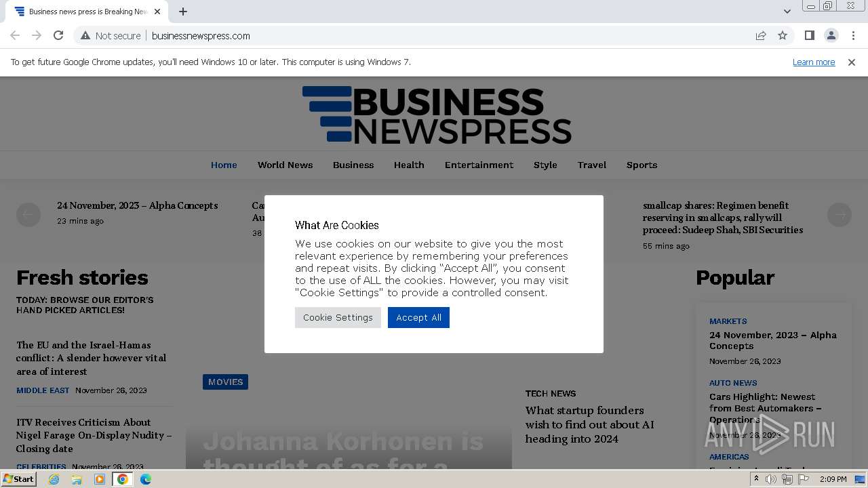Open Johanna Korhonen featured headline
868x488 pixels.
coord(343,451)
